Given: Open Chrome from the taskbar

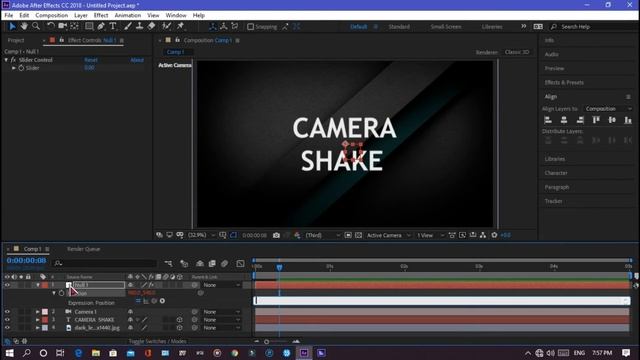Looking at the screenshot, I should pos(235,353).
